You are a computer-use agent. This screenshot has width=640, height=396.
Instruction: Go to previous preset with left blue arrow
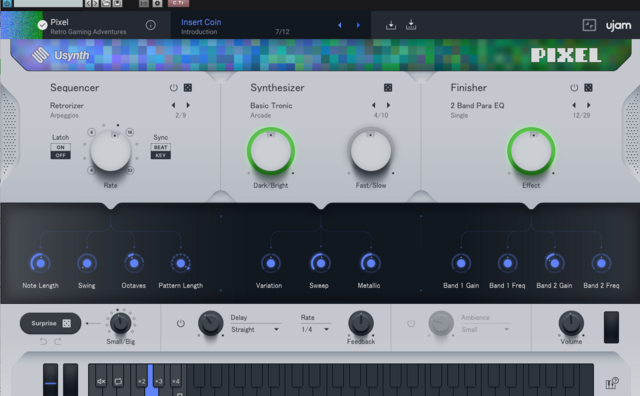[x=340, y=25]
